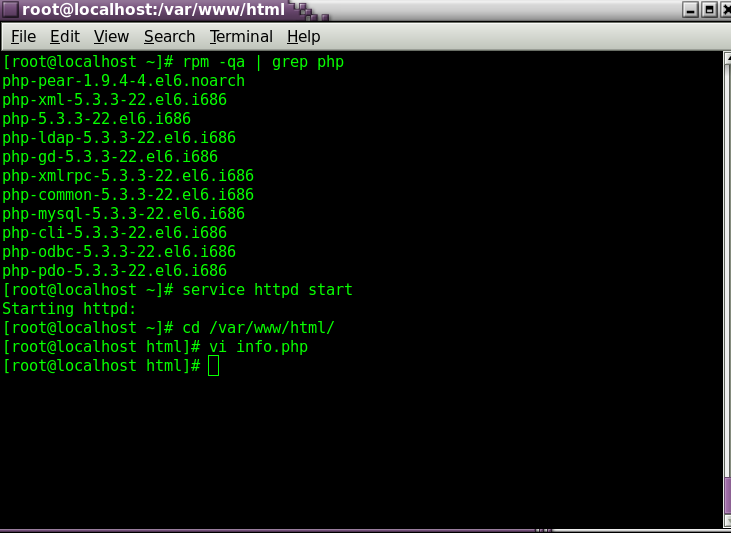Open the View menu

click(111, 36)
